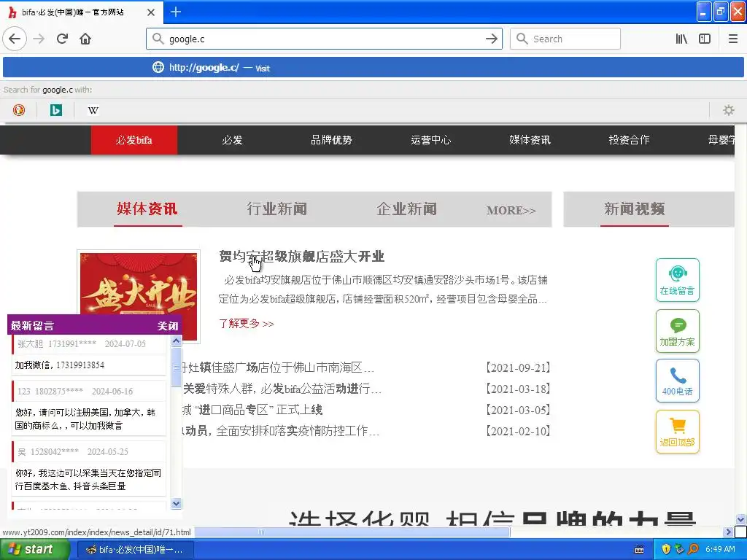Go back with the browser back arrow
The height and width of the screenshot is (560, 747).
click(x=15, y=39)
